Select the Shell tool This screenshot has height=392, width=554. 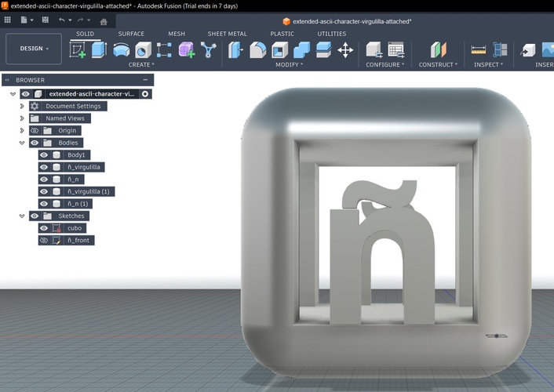279,50
